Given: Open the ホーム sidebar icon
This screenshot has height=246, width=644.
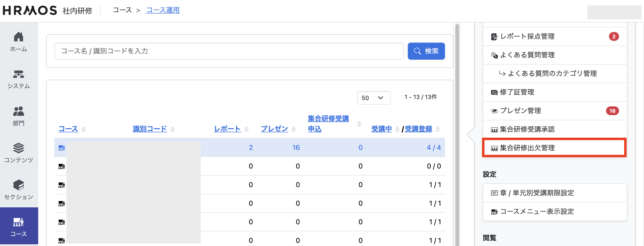Looking at the screenshot, I should (x=18, y=41).
